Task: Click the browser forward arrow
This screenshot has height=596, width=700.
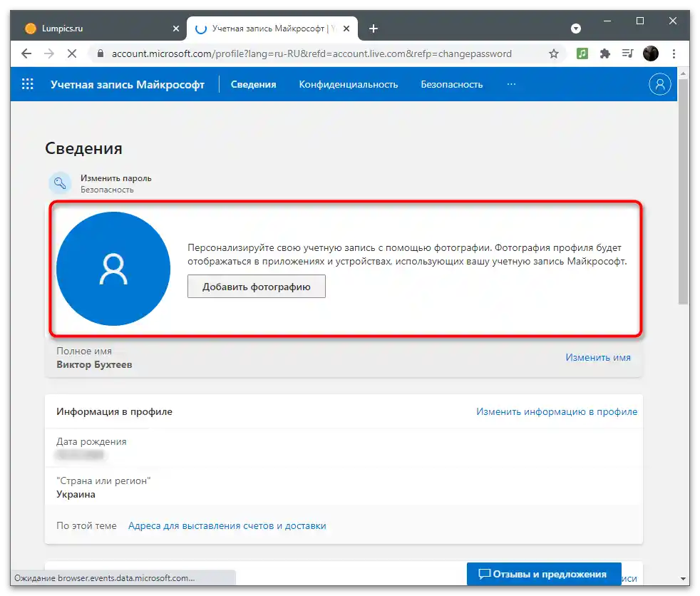Action: [x=49, y=54]
